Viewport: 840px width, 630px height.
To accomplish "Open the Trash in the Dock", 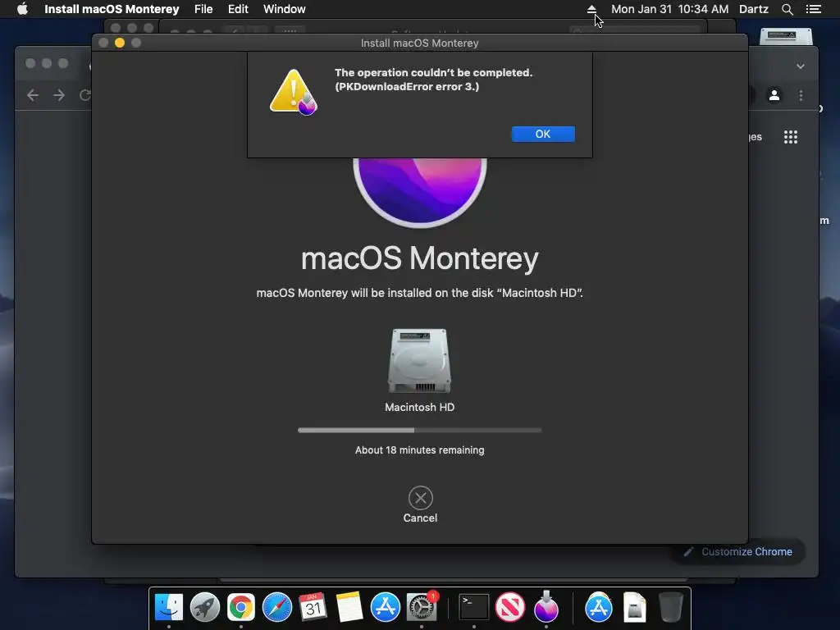I will [x=670, y=608].
